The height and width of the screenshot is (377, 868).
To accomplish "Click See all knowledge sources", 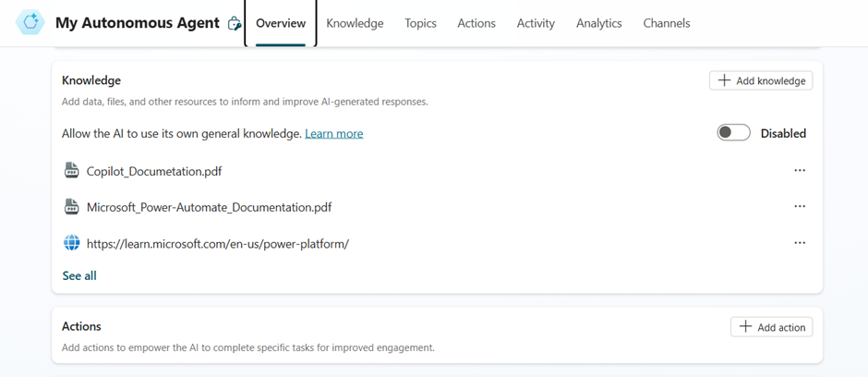I will [79, 275].
